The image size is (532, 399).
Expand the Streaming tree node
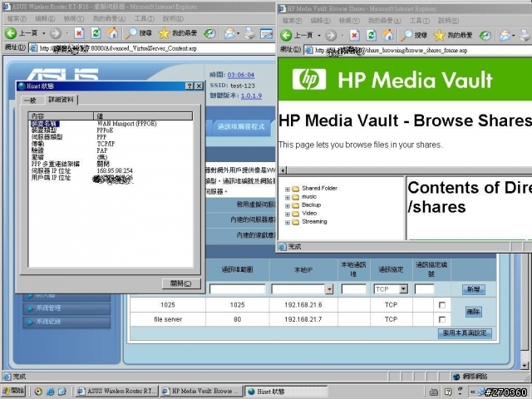(288, 223)
